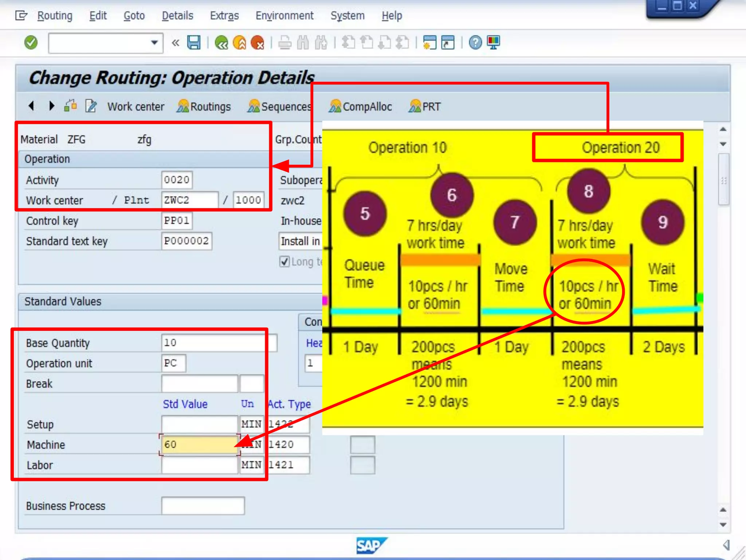746x560 pixels.
Task: Click the Save floppy disk icon
Action: (194, 43)
